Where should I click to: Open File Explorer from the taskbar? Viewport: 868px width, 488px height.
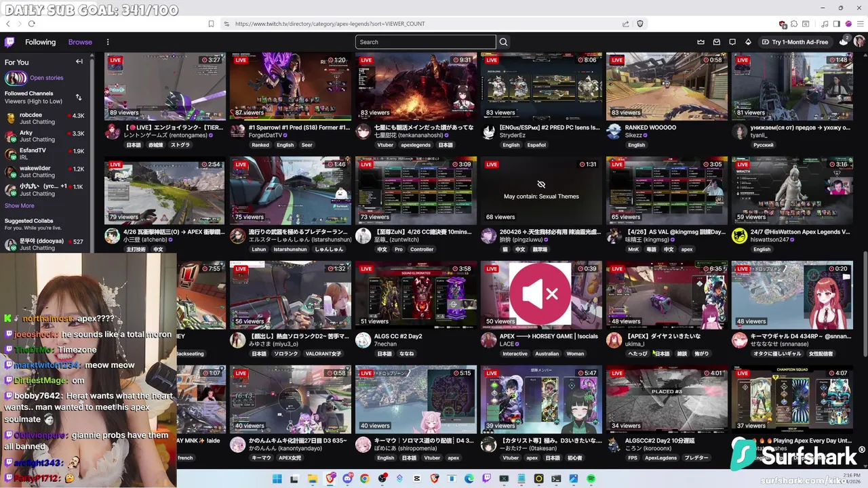click(312, 479)
